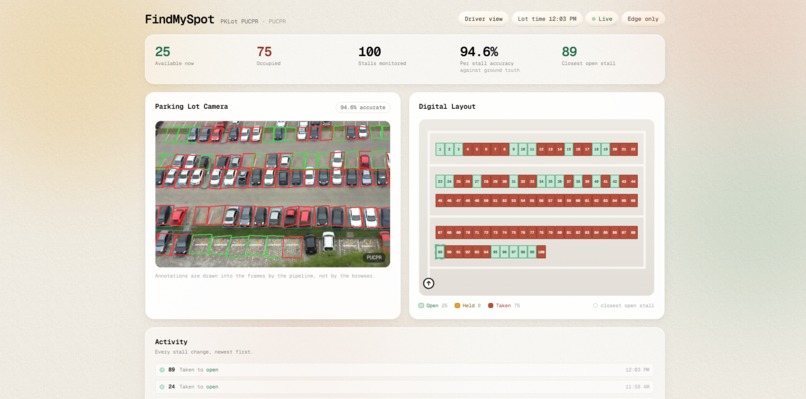Select taken stall 45 in the layout

(x=440, y=201)
